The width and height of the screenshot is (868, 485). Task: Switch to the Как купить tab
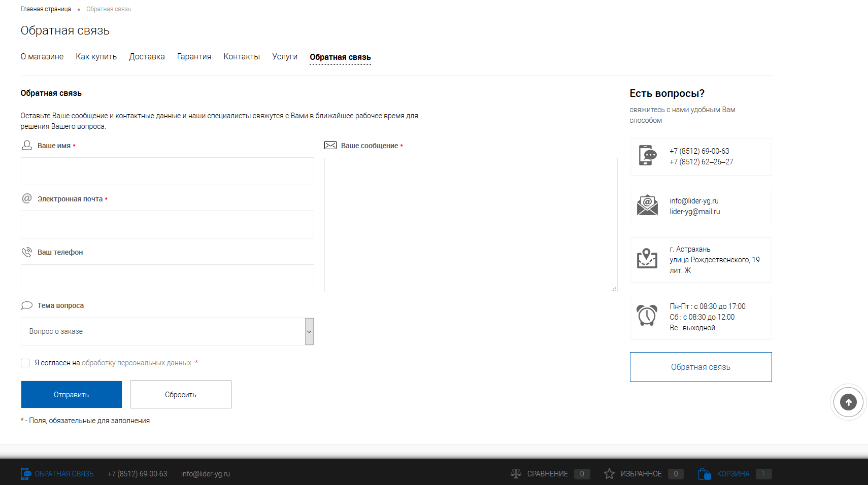pyautogui.click(x=96, y=56)
